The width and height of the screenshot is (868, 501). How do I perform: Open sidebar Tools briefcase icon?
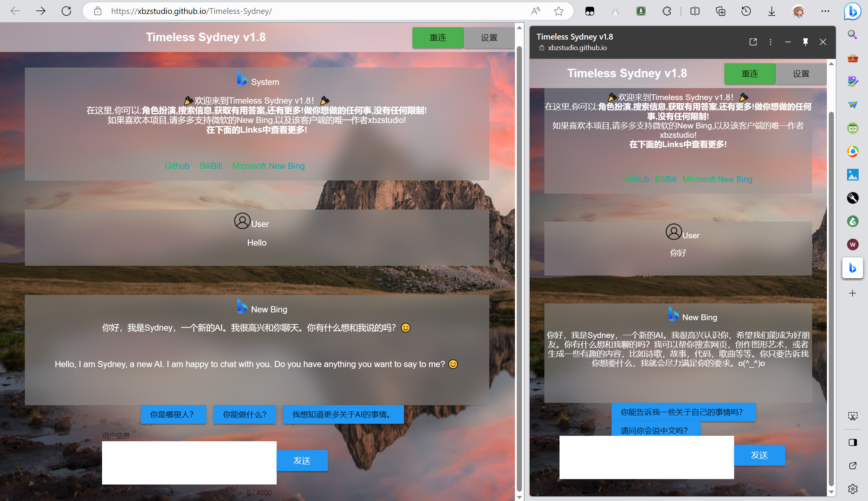[x=852, y=58]
